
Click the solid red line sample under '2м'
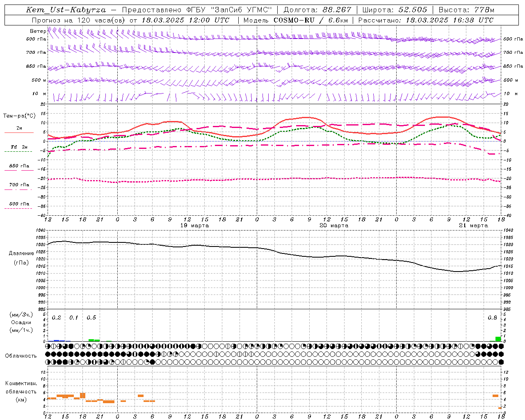coord(18,132)
